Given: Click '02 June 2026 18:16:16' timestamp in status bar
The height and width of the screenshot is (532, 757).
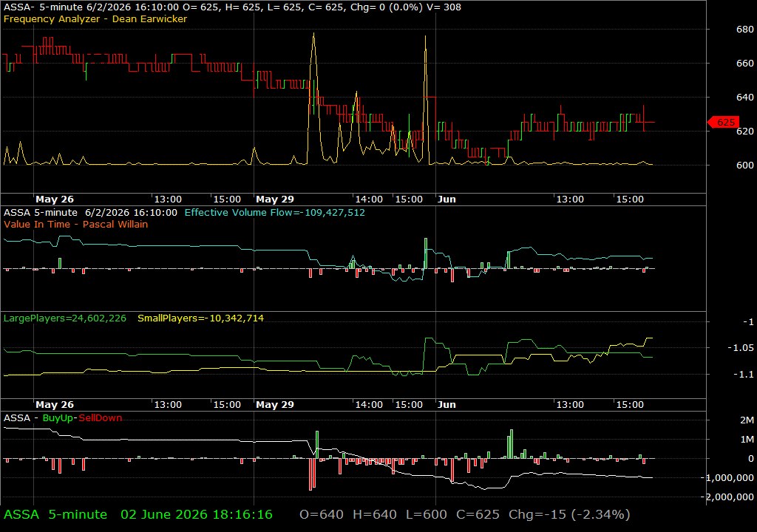Looking at the screenshot, I should tap(197, 514).
